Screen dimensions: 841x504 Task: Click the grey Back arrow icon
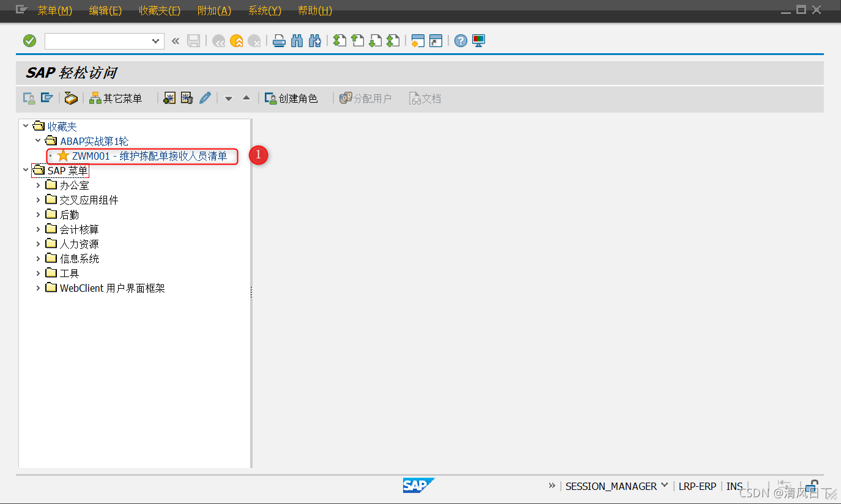pos(218,41)
